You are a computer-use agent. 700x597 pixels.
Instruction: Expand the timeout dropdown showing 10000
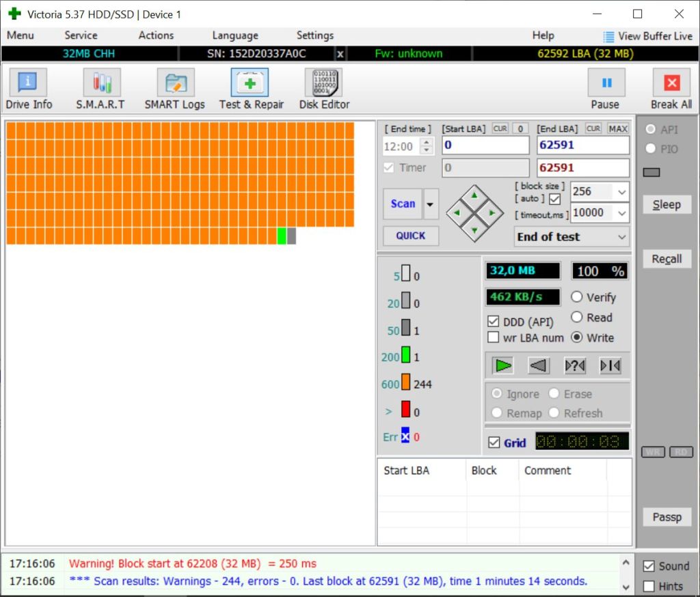622,213
